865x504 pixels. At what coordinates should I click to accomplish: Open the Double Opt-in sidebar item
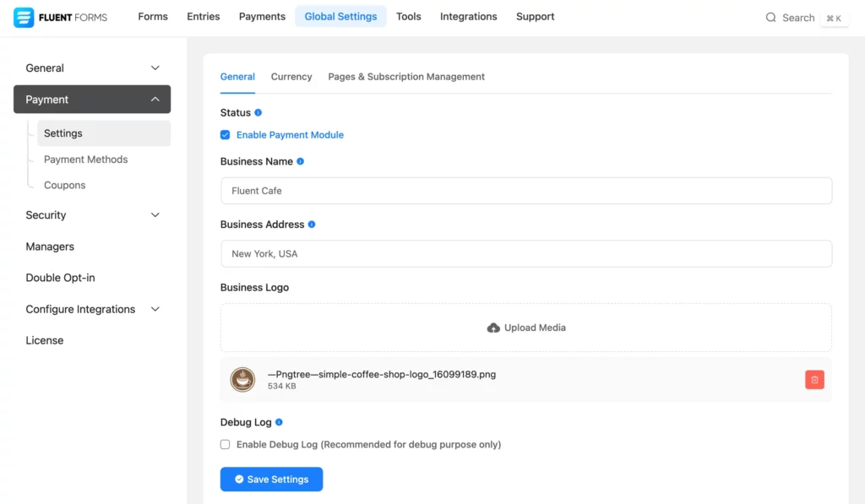tap(60, 278)
